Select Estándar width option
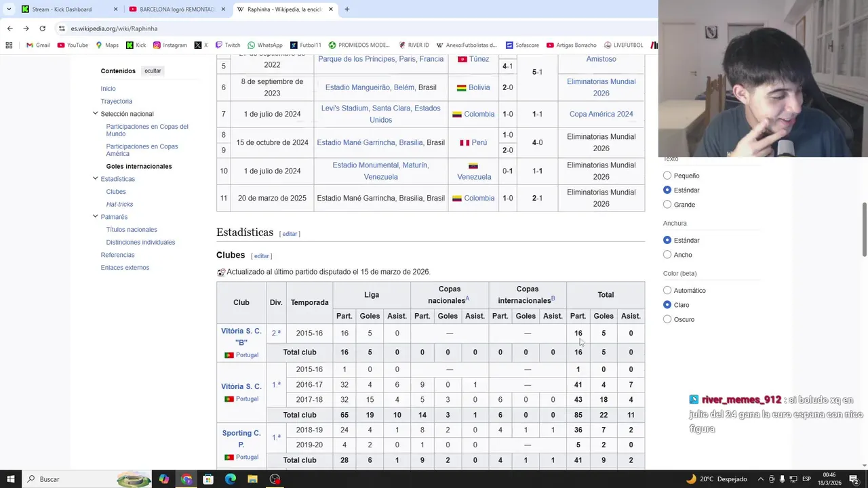This screenshot has height=488, width=868. pos(667,240)
